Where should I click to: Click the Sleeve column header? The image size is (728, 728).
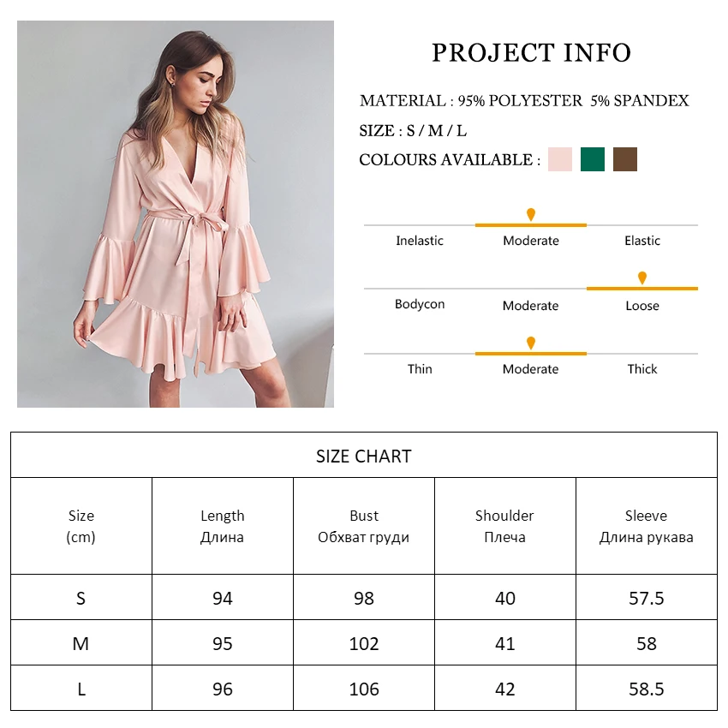point(646,526)
